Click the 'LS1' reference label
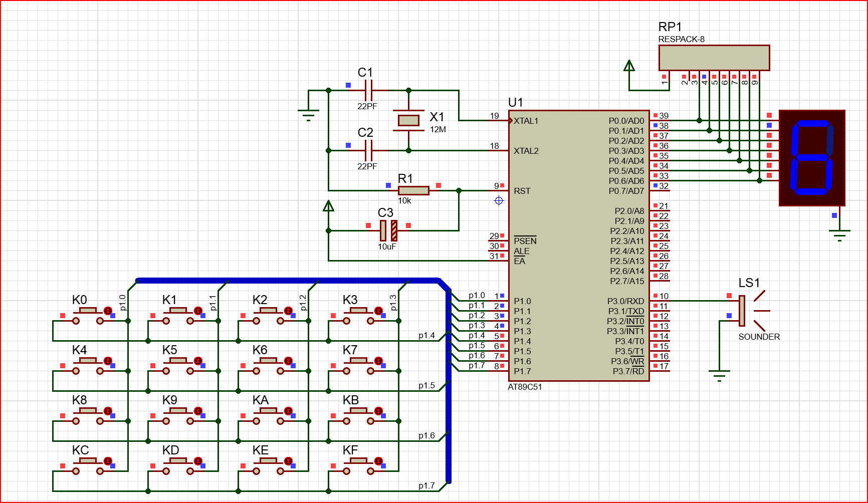The width and height of the screenshot is (868, 503). pyautogui.click(x=749, y=283)
